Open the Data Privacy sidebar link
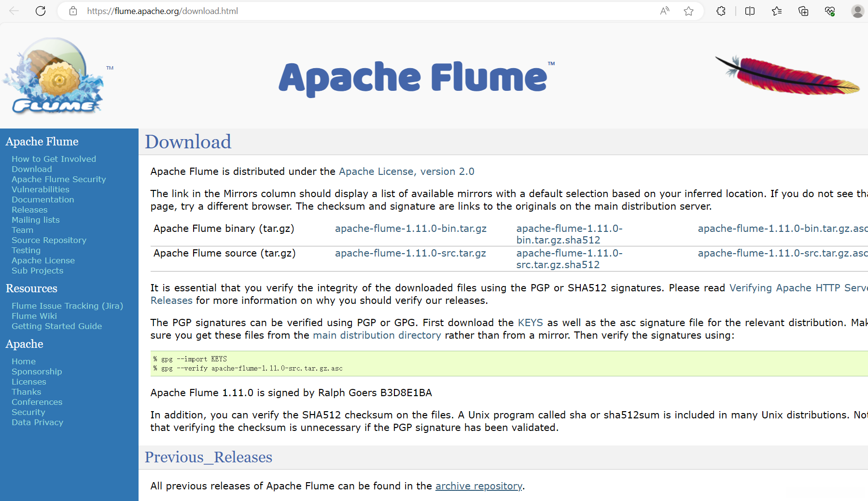This screenshot has height=501, width=868. 37,422
